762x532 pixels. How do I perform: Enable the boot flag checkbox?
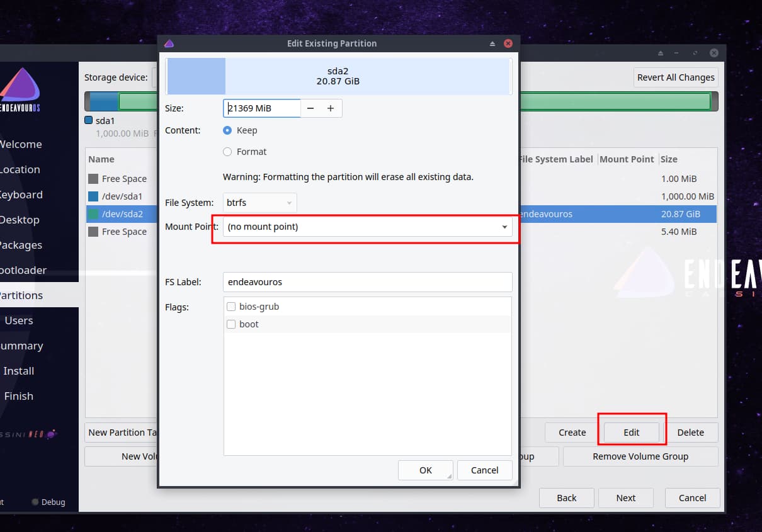231,324
